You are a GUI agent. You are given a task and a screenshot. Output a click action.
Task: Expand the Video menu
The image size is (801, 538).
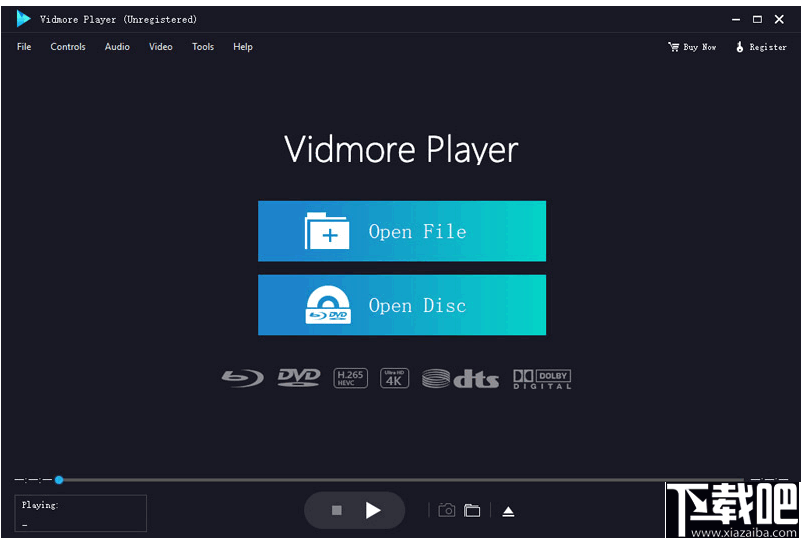(161, 47)
